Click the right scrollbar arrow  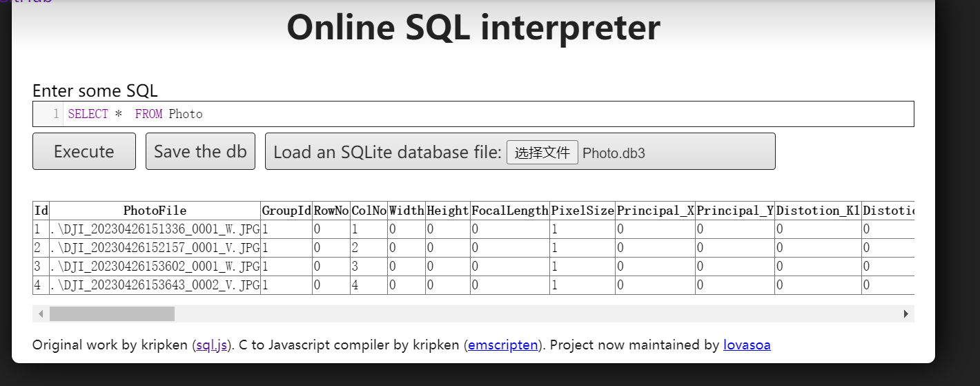(906, 314)
